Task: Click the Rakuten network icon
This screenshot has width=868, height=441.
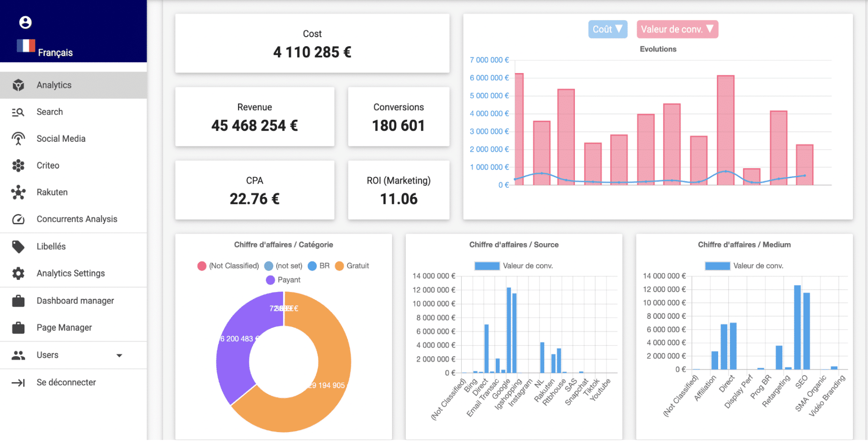Action: click(x=18, y=192)
